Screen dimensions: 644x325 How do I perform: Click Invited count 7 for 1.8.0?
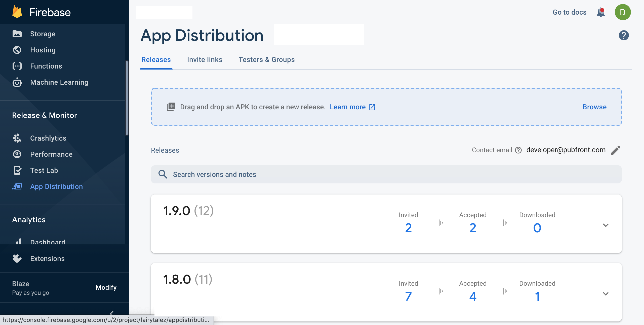tap(408, 297)
